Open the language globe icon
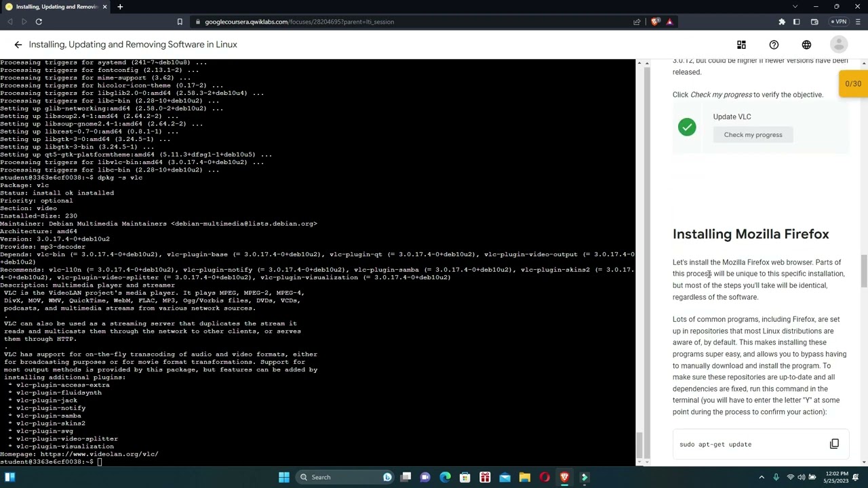 click(x=806, y=45)
